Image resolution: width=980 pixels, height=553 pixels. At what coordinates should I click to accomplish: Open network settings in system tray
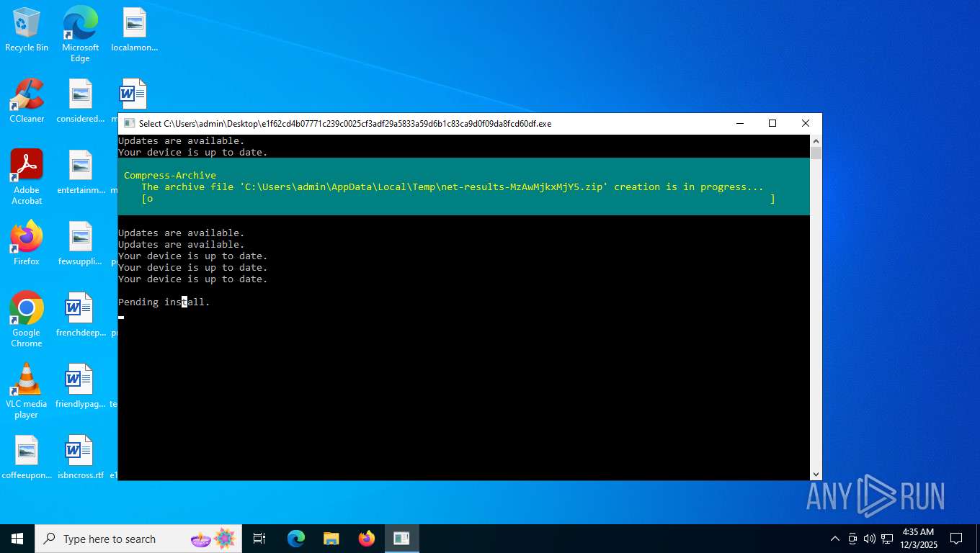click(x=887, y=539)
